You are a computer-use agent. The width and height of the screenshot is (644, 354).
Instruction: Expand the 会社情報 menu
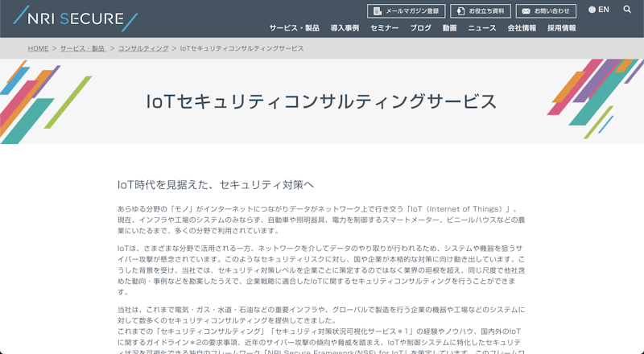(x=522, y=28)
